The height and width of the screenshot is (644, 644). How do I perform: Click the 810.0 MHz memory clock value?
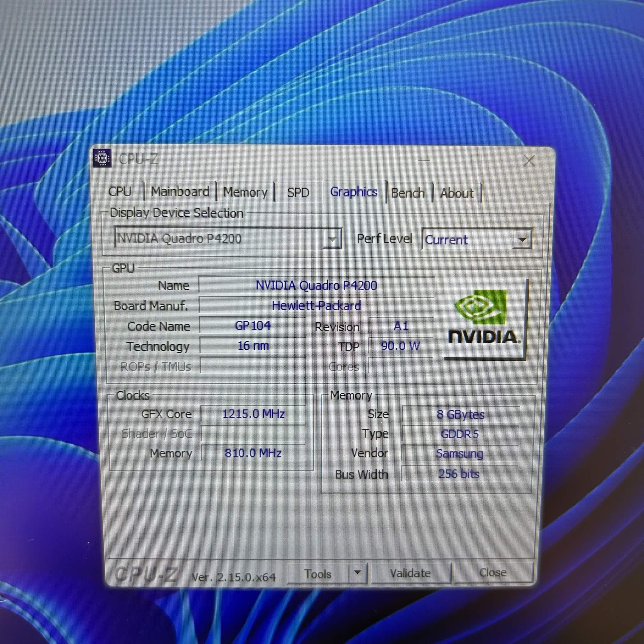click(253, 453)
